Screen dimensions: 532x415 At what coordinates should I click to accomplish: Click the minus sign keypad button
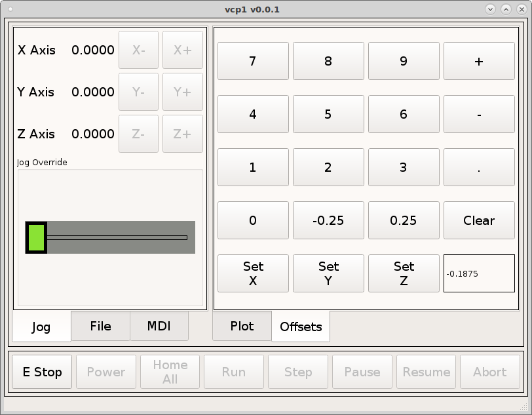[479, 114]
